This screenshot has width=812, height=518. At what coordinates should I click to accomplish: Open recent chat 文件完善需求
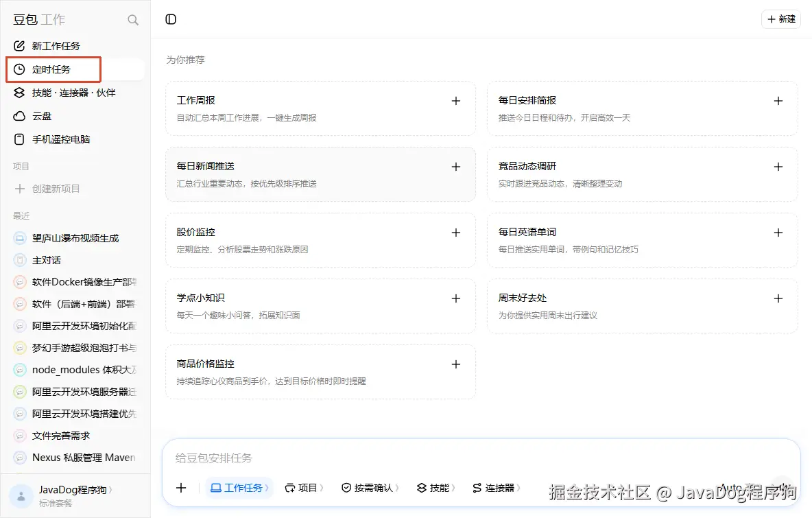click(75, 436)
